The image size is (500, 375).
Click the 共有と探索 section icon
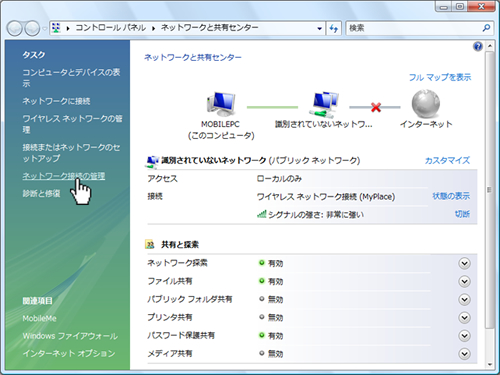(x=150, y=244)
